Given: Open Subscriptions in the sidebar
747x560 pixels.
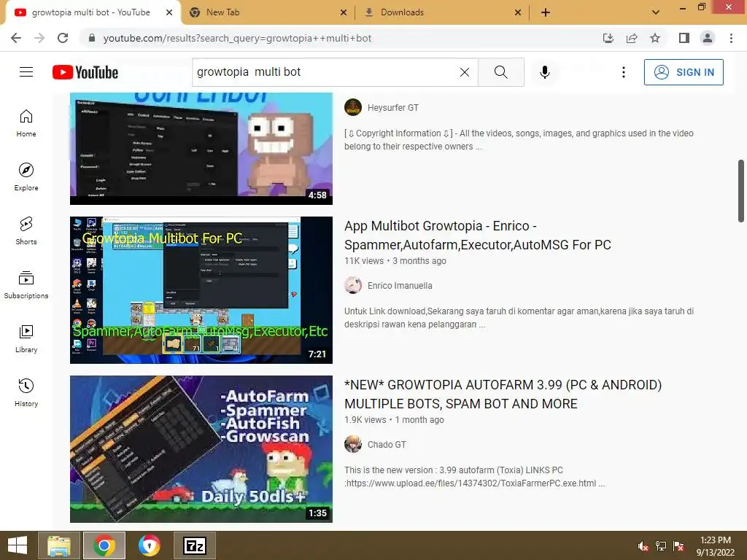Looking at the screenshot, I should [x=26, y=284].
